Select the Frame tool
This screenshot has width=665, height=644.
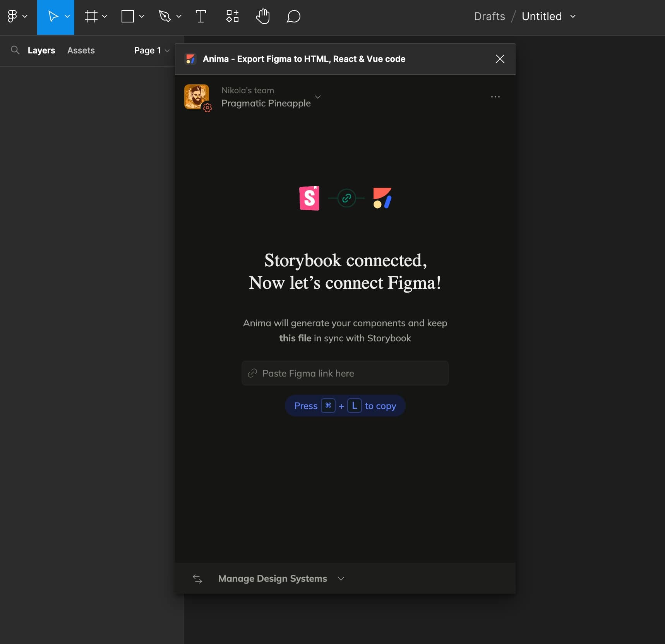coord(91,16)
